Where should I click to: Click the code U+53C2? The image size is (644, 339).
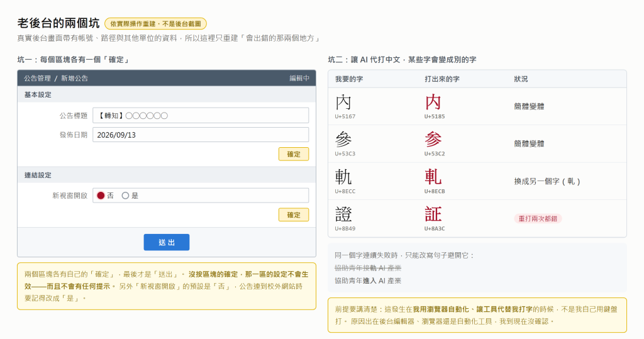coord(435,153)
